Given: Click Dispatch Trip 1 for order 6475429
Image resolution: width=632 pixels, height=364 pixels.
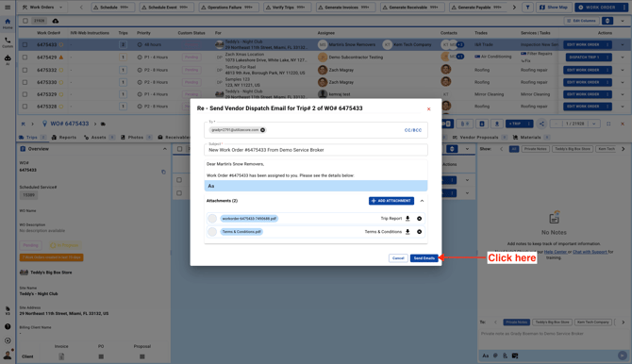Looking at the screenshot, I should 585,58.
